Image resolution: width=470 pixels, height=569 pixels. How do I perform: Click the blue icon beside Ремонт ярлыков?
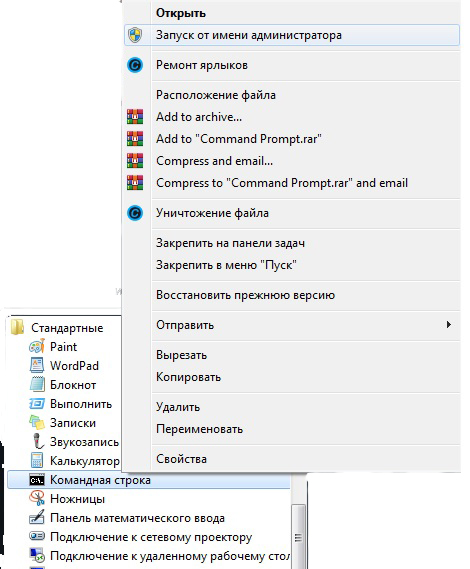tap(135, 65)
